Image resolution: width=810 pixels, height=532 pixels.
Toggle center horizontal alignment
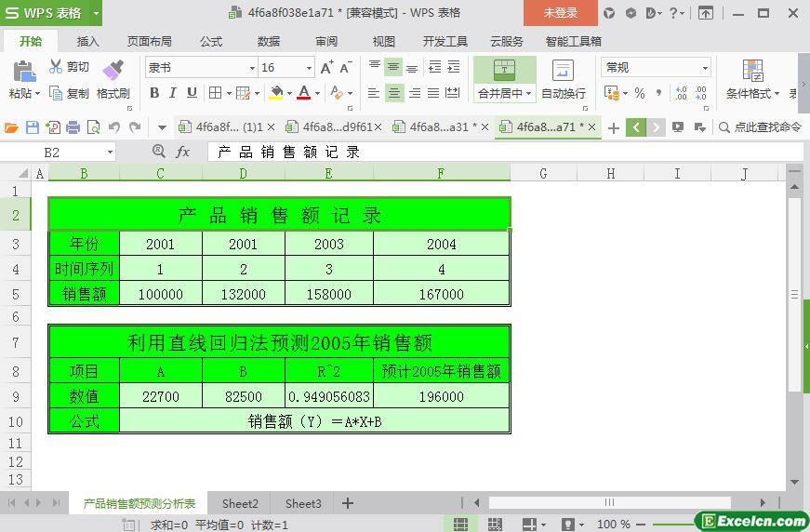click(x=393, y=93)
